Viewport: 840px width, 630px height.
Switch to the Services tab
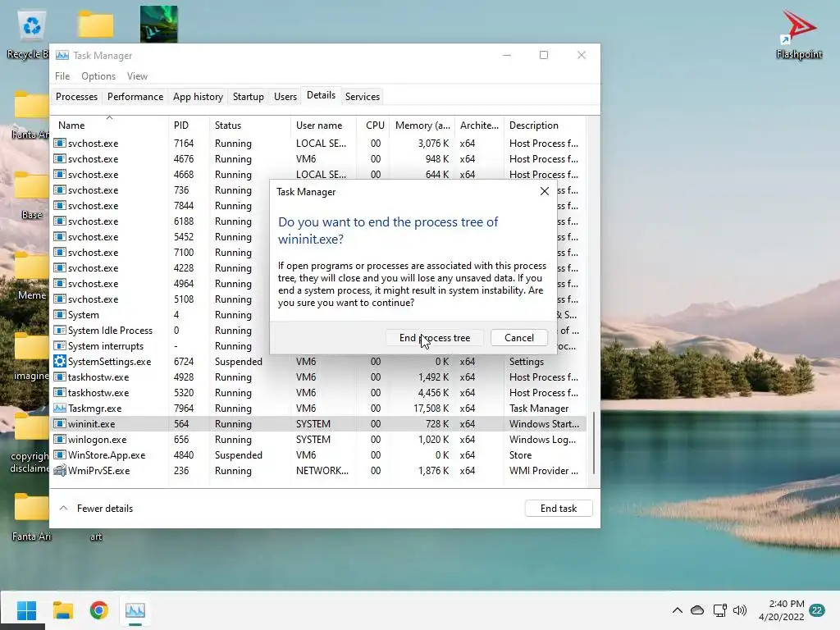pos(362,97)
